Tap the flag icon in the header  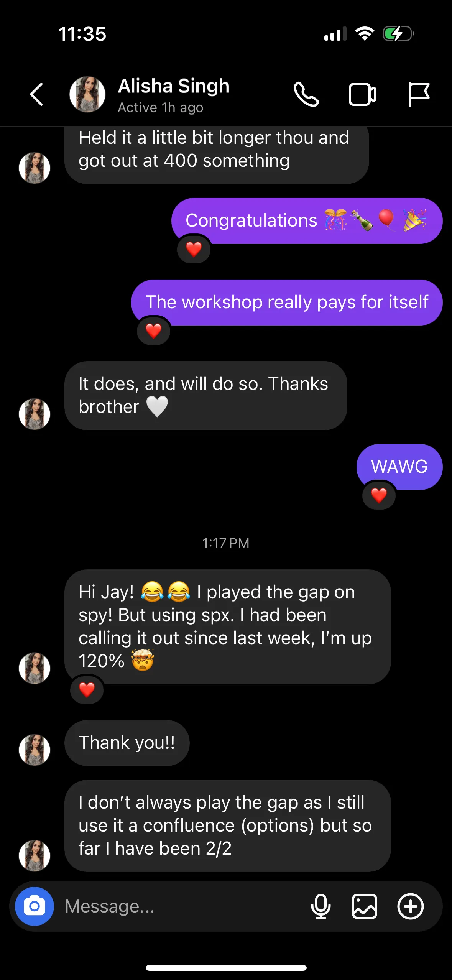(x=418, y=94)
